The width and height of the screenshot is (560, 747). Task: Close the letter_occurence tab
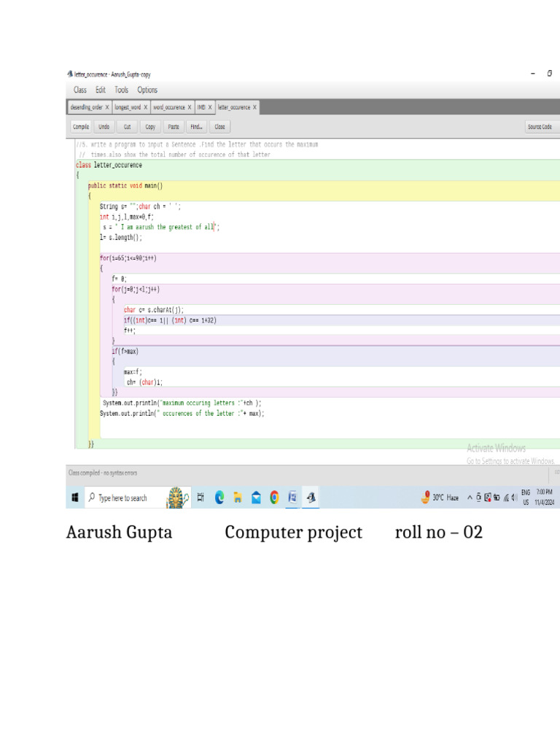254,107
